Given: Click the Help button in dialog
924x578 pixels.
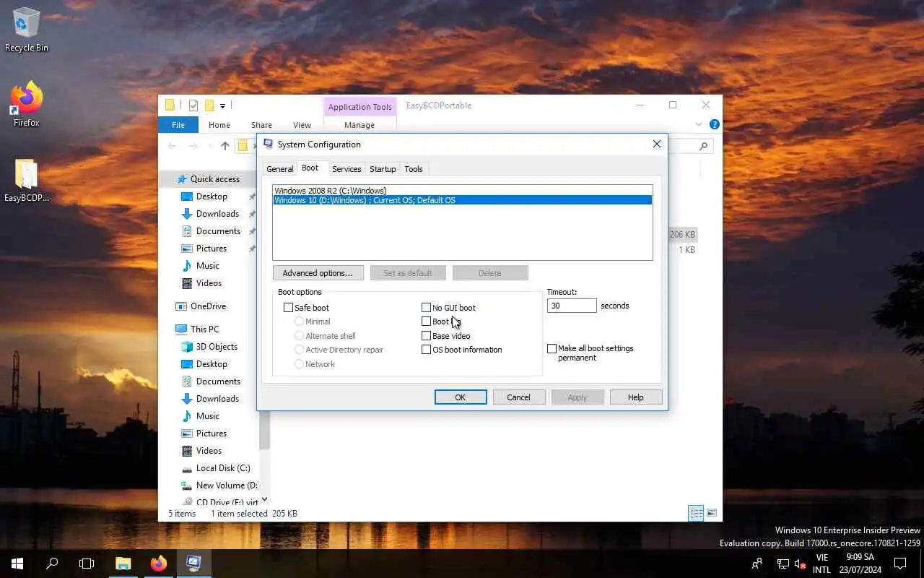Looking at the screenshot, I should (x=636, y=397).
